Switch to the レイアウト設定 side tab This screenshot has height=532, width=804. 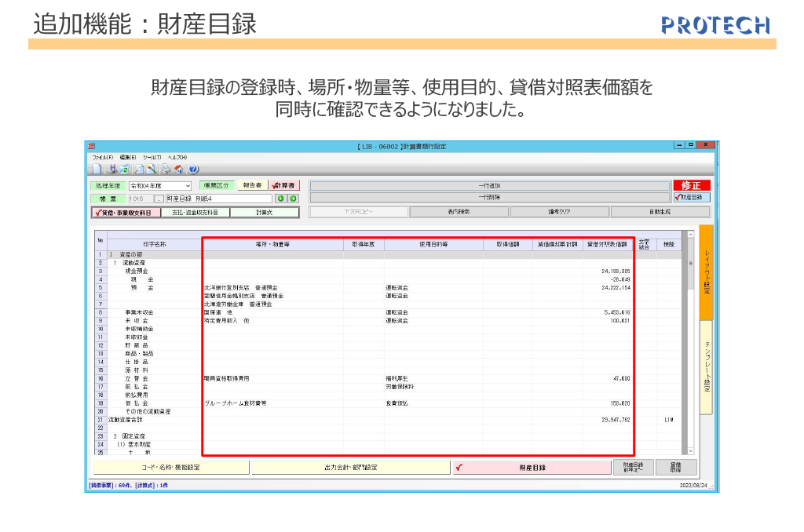coord(706,272)
